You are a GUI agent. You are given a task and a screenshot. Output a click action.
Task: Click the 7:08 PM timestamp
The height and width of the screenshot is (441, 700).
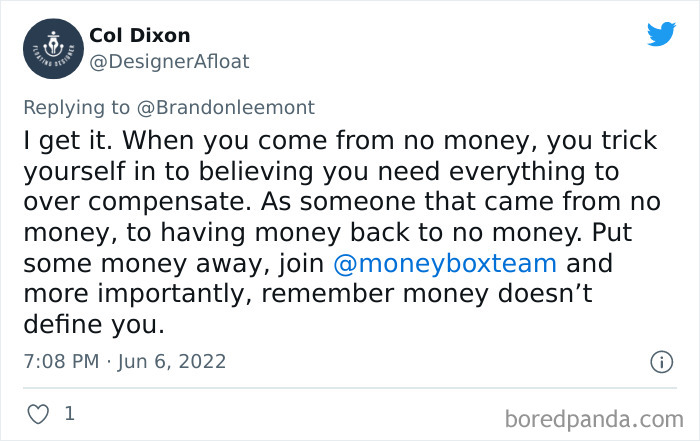[x=62, y=361]
